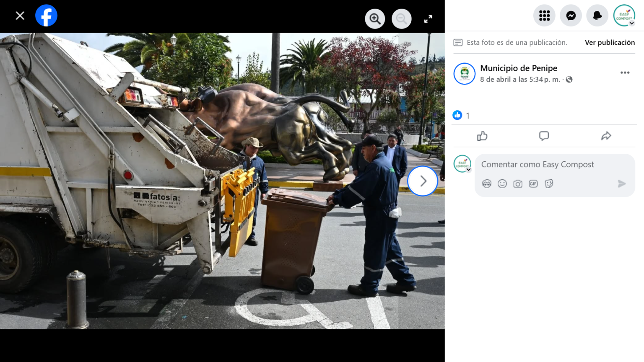Image resolution: width=644 pixels, height=362 pixels.
Task: Zoom in on the photo
Action: click(375, 19)
